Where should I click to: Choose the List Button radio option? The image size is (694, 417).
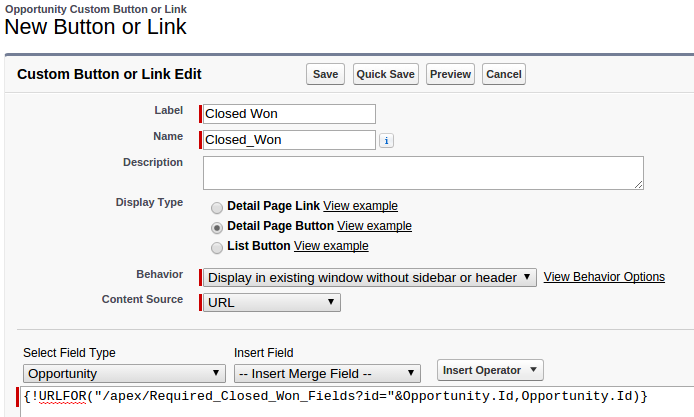point(217,247)
